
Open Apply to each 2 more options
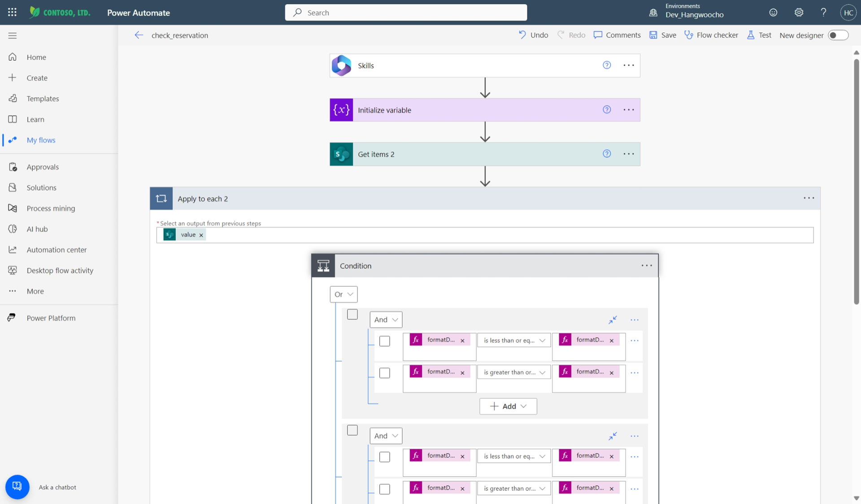(809, 198)
